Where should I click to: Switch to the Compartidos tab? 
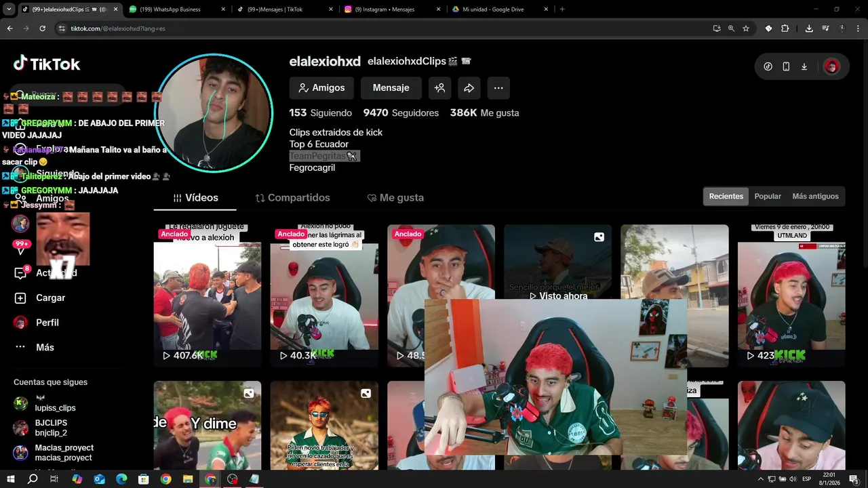(x=292, y=198)
